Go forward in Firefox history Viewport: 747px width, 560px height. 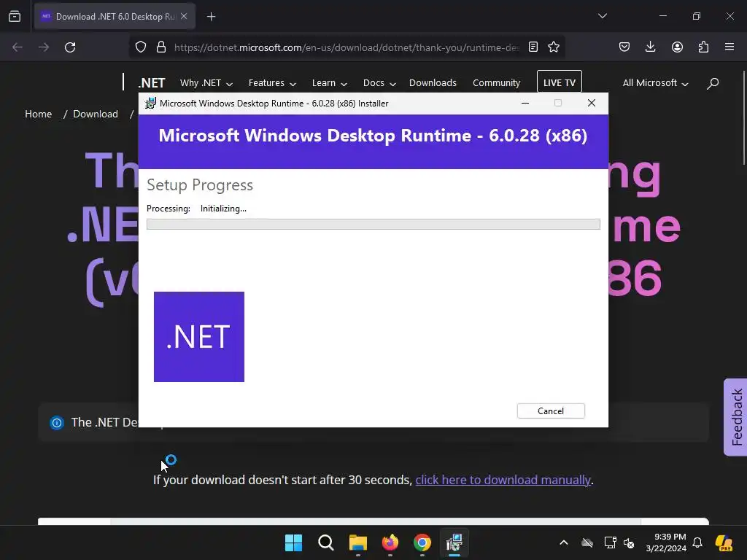click(44, 47)
